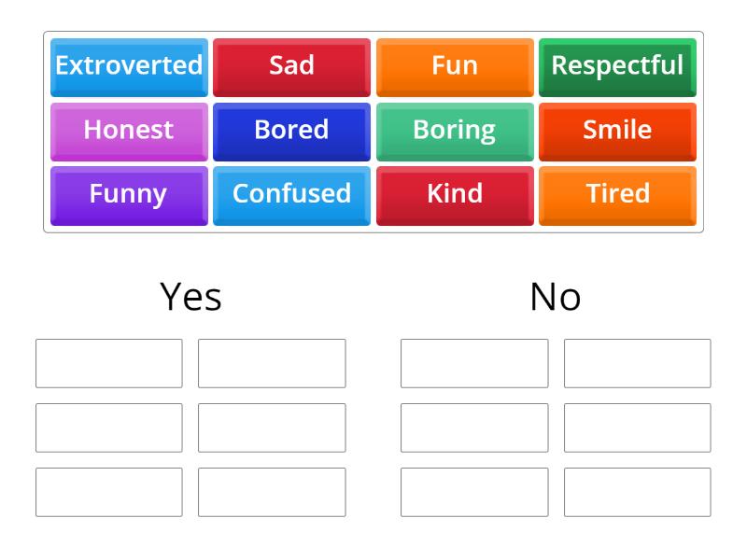Select the Confused word tile
This screenshot has height=560, width=747.
tap(291, 195)
